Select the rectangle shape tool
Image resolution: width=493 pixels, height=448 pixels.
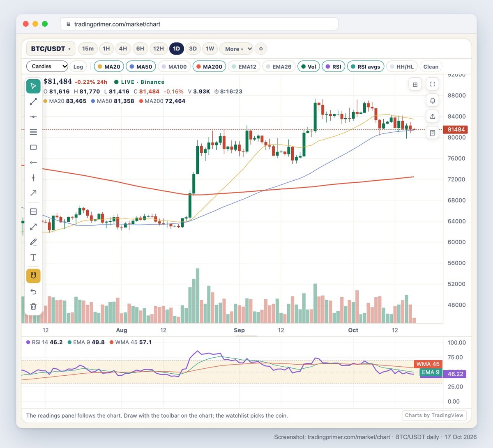click(x=33, y=147)
